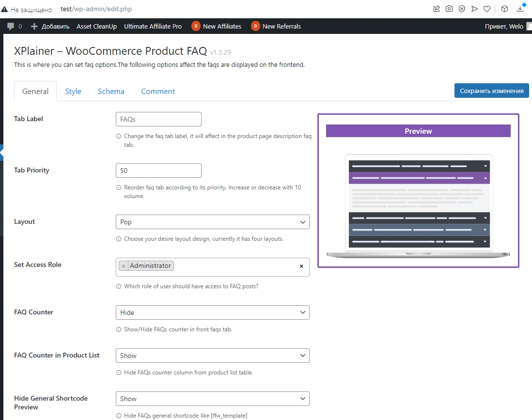Click the not-secure warning triangle icon
This screenshot has width=532, height=420.
4,9
